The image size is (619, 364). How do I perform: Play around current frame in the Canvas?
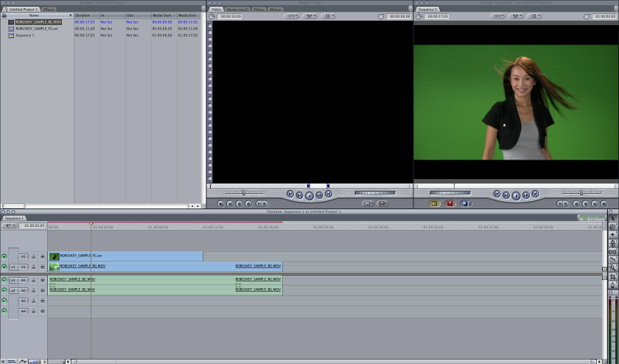click(526, 195)
